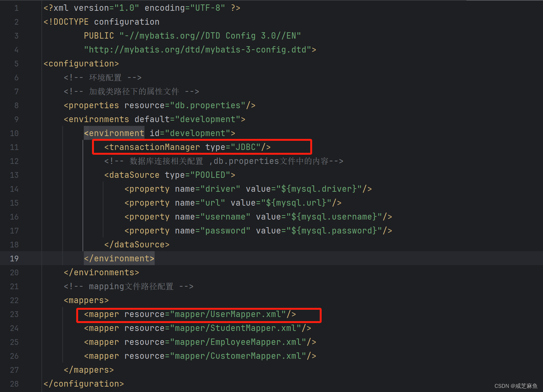543x392 pixels.
Task: Click the driver property line
Action: point(248,189)
